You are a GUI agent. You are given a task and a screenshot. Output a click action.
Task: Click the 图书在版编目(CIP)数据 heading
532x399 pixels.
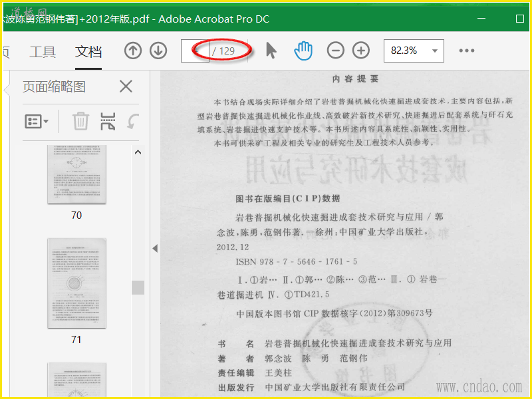click(288, 198)
